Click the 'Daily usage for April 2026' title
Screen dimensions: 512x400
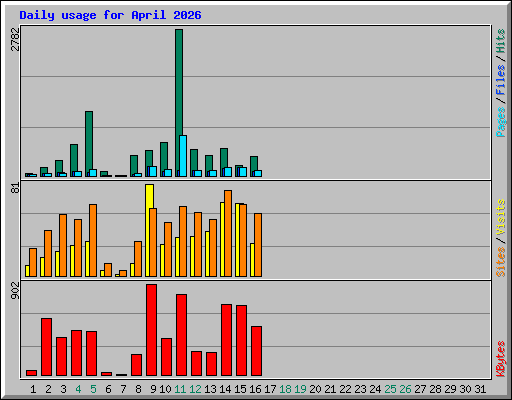click(x=110, y=15)
